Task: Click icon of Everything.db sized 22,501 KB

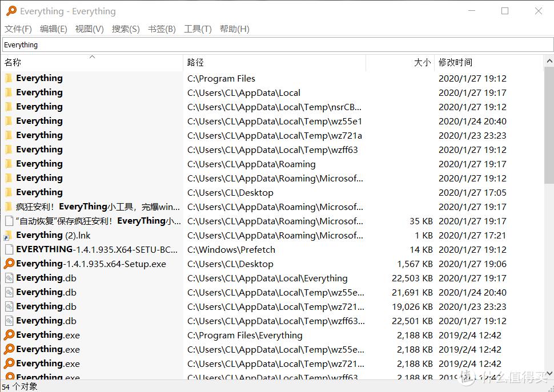Action: pos(9,321)
